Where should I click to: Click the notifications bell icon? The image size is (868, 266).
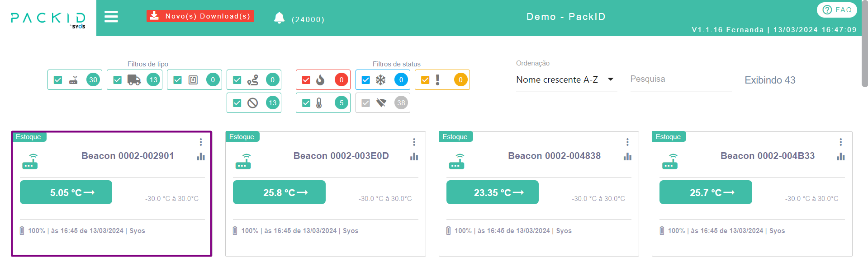coord(279,18)
